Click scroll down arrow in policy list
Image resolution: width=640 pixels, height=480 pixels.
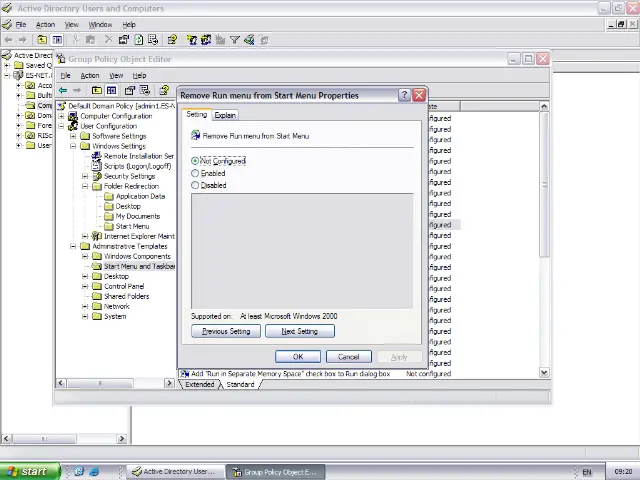tap(544, 372)
